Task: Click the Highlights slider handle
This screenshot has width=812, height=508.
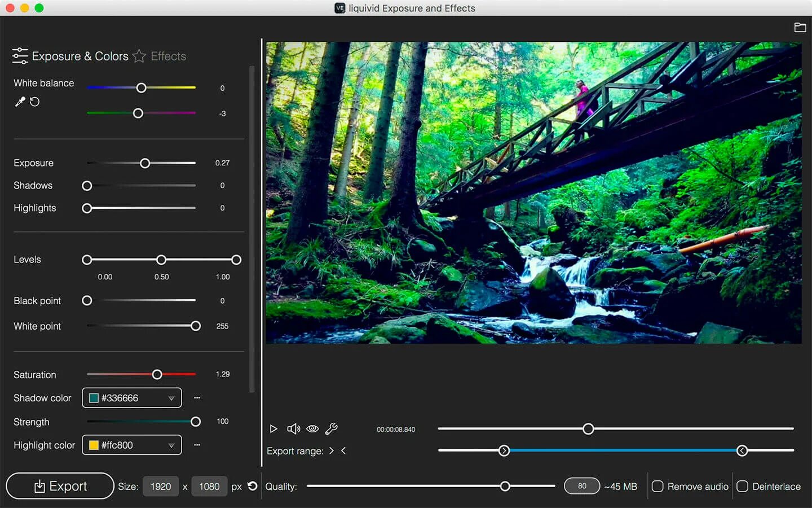Action: [87, 208]
